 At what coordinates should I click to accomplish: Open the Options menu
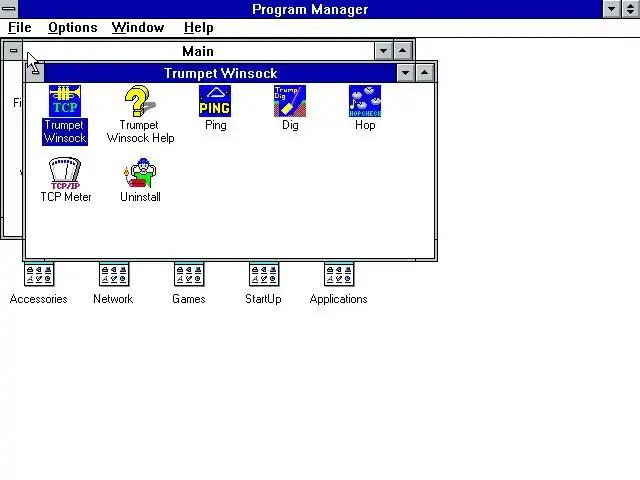73,27
